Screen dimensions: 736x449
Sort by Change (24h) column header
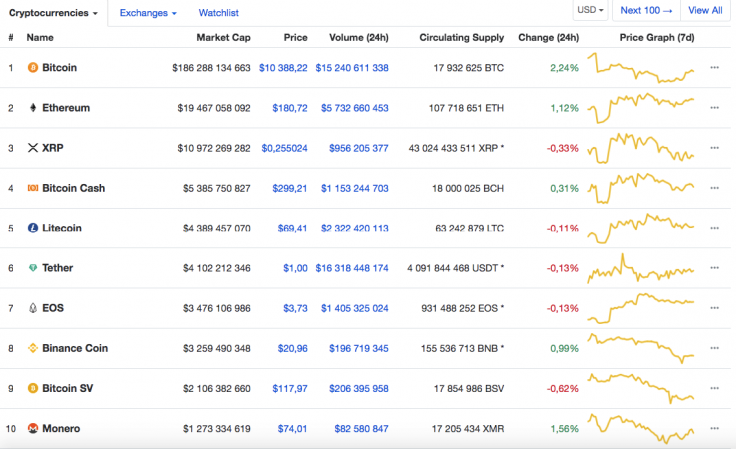coord(549,38)
